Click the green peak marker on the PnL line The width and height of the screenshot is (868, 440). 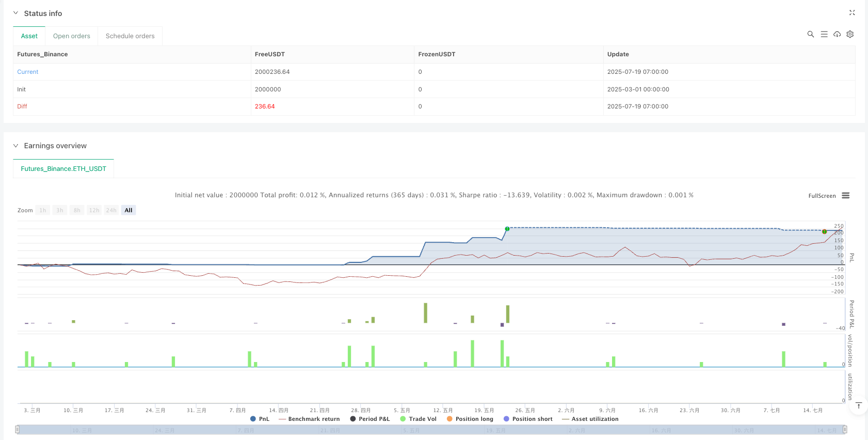[507, 229]
